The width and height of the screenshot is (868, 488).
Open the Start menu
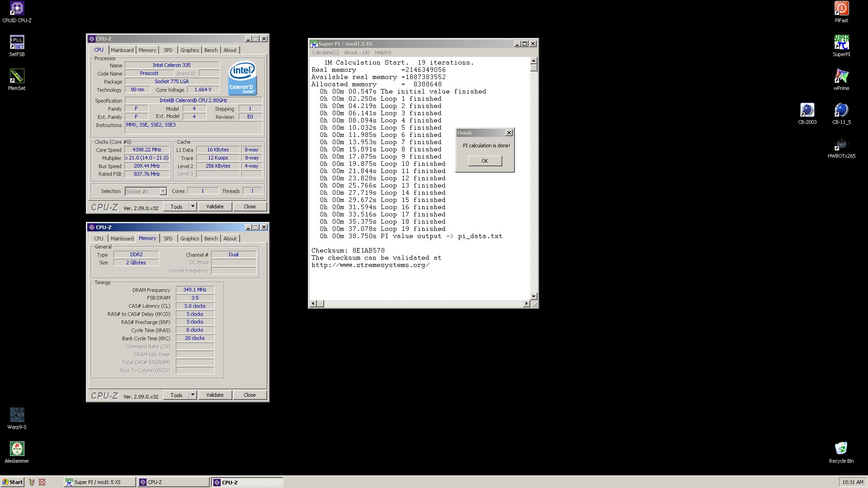13,482
